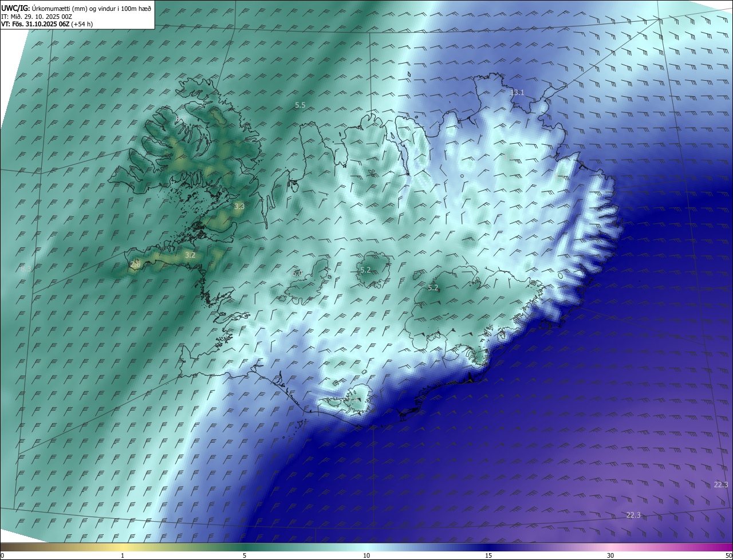Click the 15 tick label on the colour scale
Viewport: 733px width, 560px height.
click(488, 556)
